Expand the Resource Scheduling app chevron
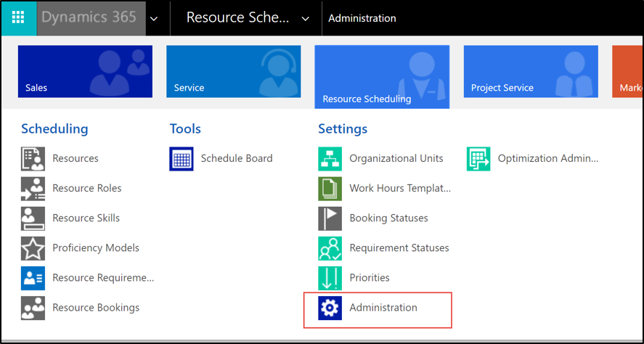The image size is (644, 344). click(305, 18)
